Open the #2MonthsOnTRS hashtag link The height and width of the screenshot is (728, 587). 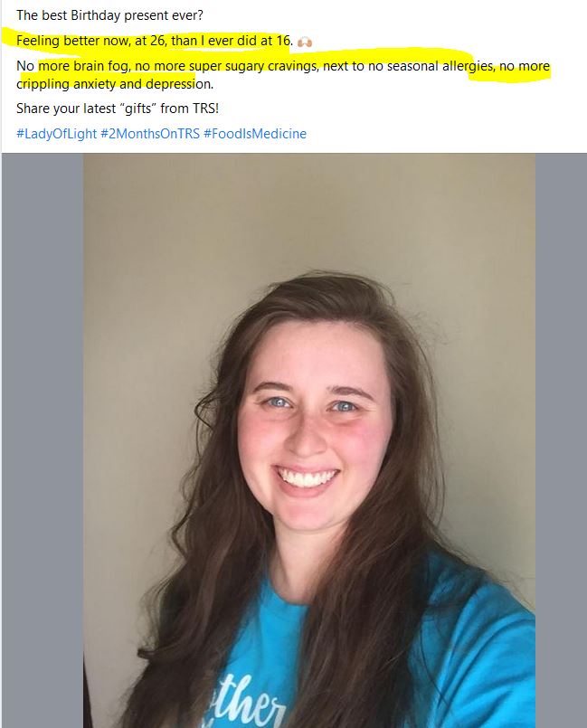150,134
